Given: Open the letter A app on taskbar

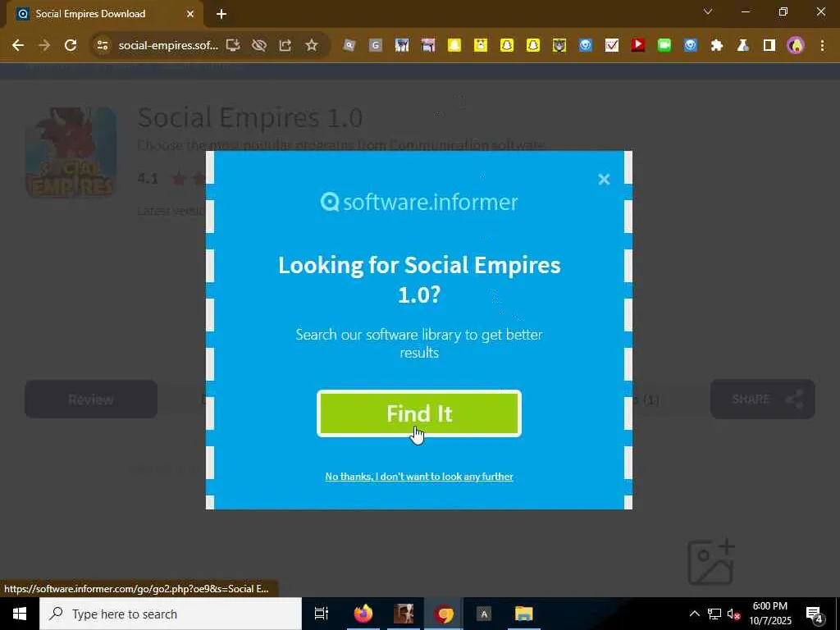Looking at the screenshot, I should [x=484, y=614].
